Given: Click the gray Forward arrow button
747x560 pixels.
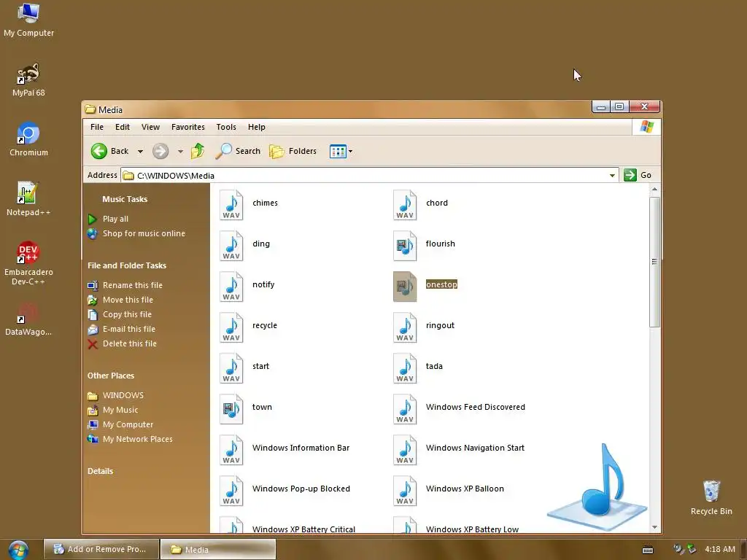Looking at the screenshot, I should pos(160,151).
